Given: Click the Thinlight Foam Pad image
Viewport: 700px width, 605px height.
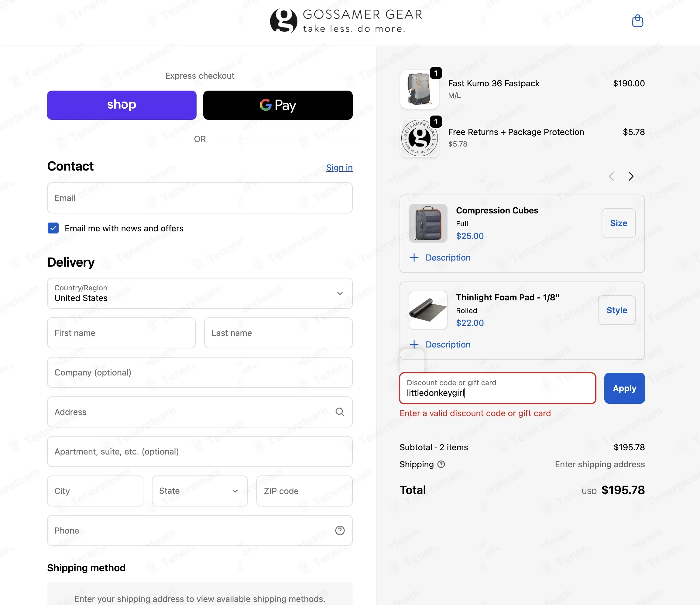Looking at the screenshot, I should pyautogui.click(x=428, y=310).
